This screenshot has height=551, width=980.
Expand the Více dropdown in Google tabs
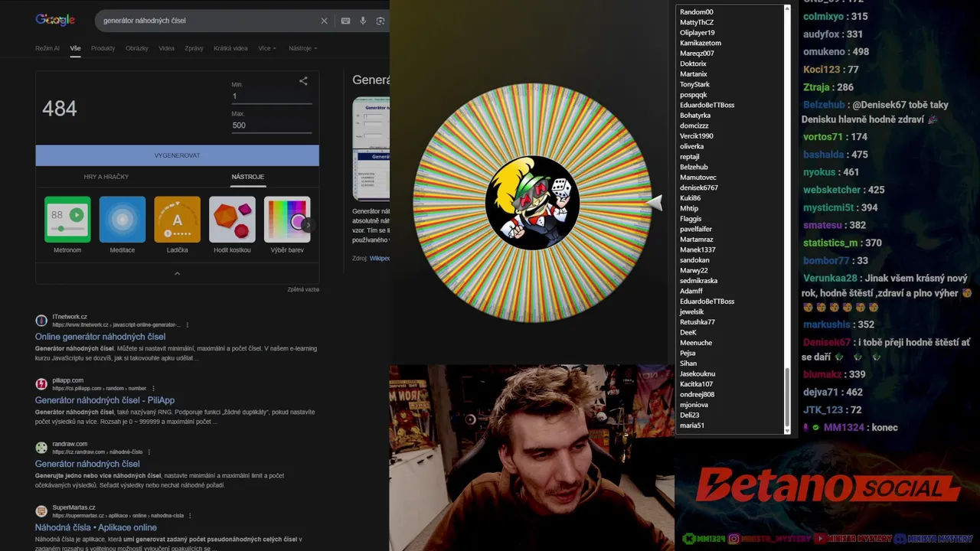tap(267, 48)
